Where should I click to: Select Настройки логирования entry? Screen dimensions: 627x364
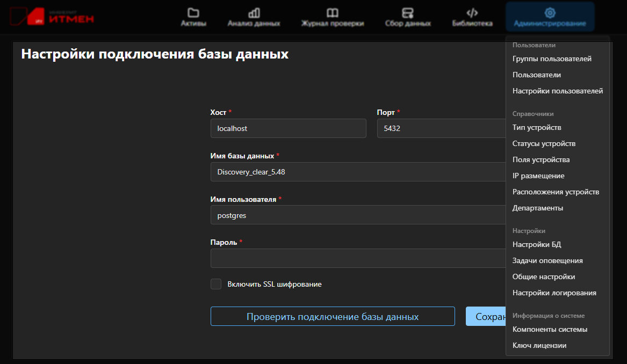(554, 293)
